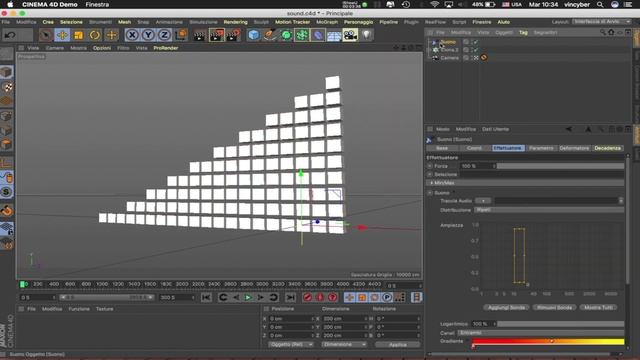Open the deformer objects icon
Viewport: 640px width, 360px height.
[318, 35]
